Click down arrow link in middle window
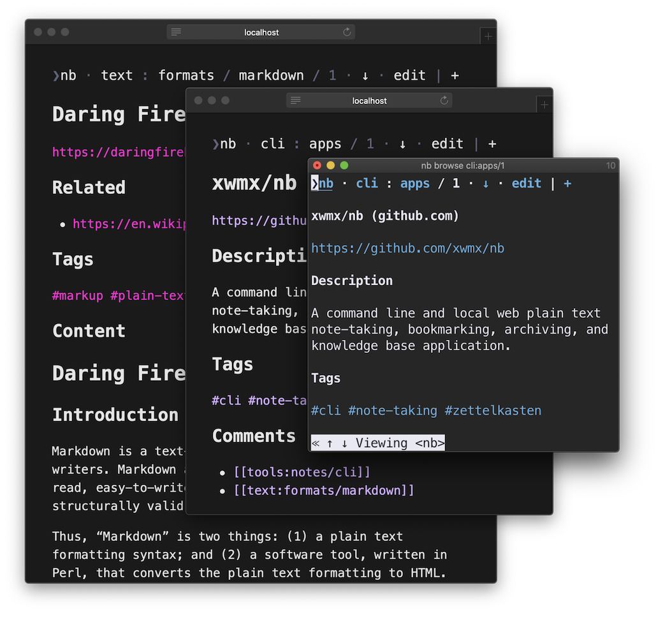672x622 pixels. point(402,145)
